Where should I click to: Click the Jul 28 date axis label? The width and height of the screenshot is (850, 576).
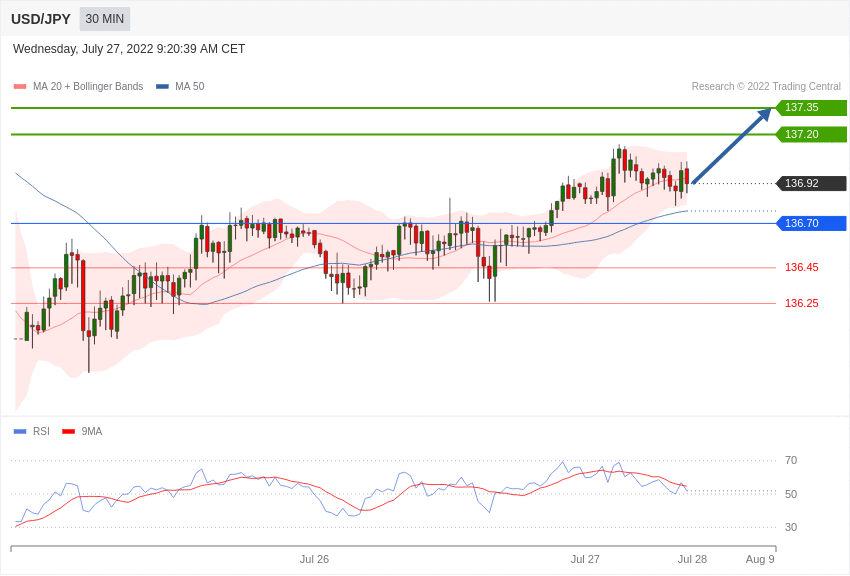(x=692, y=559)
